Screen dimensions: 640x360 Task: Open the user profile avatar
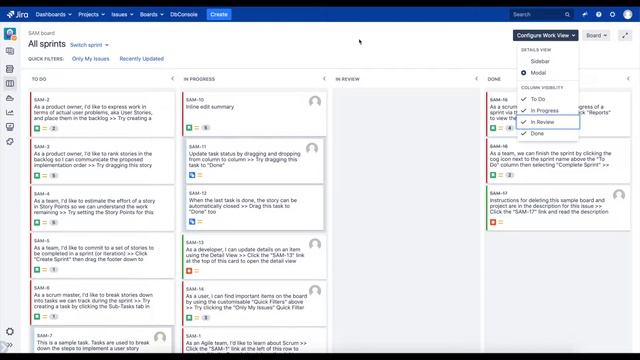[628, 14]
